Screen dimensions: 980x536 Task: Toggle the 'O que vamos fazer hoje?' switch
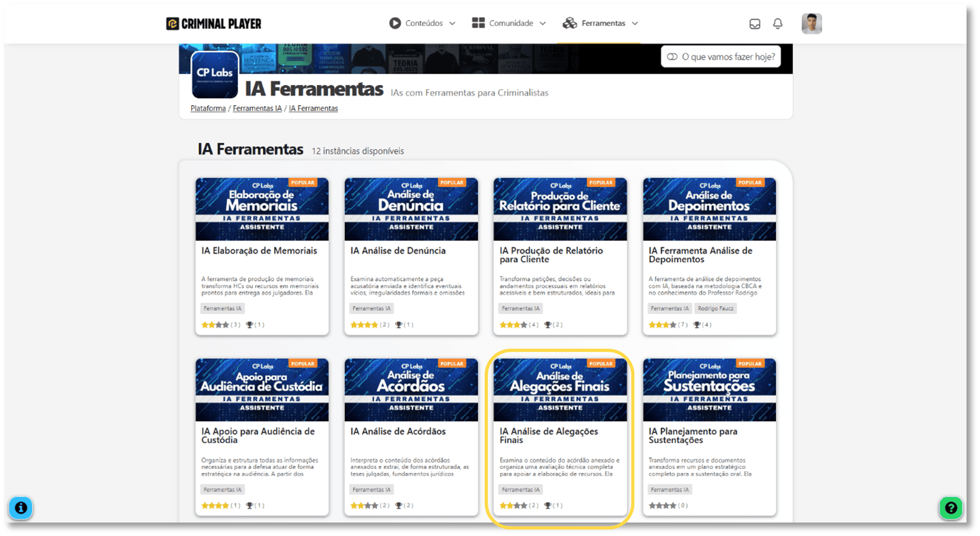click(672, 57)
